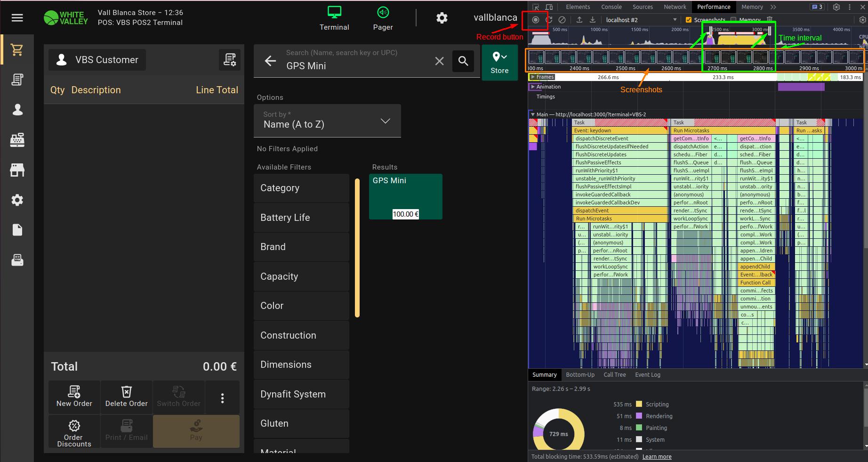The height and width of the screenshot is (462, 868).
Task: Click the Learn more link
Action: coord(657,457)
